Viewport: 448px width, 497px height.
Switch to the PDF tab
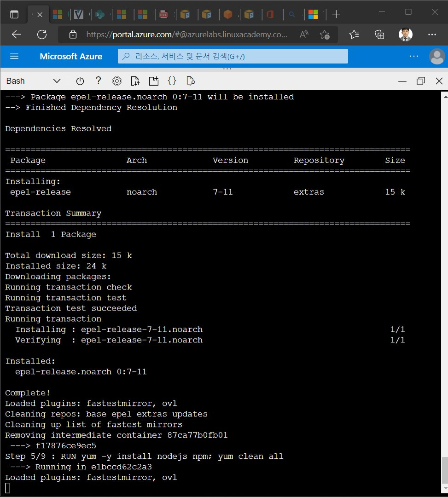163,14
